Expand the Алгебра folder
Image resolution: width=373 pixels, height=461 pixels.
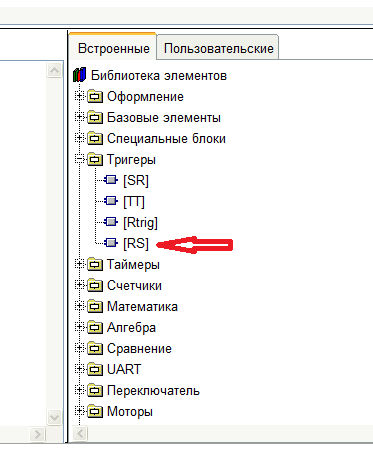coord(79,327)
